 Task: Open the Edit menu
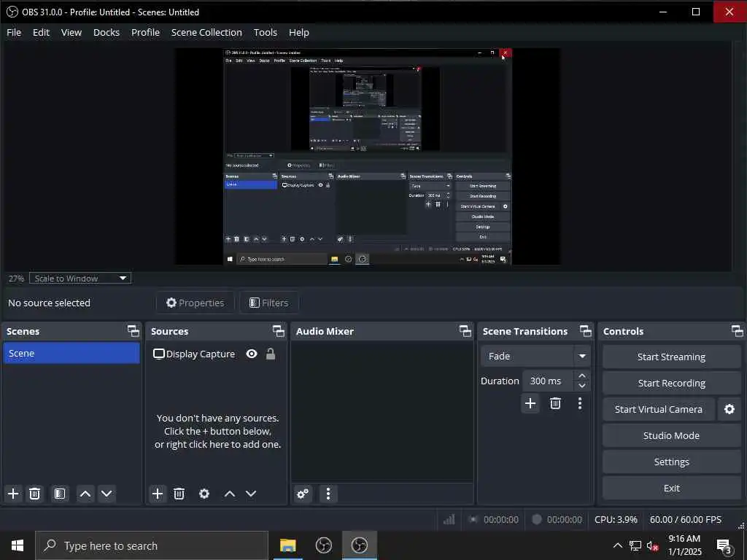(x=41, y=32)
